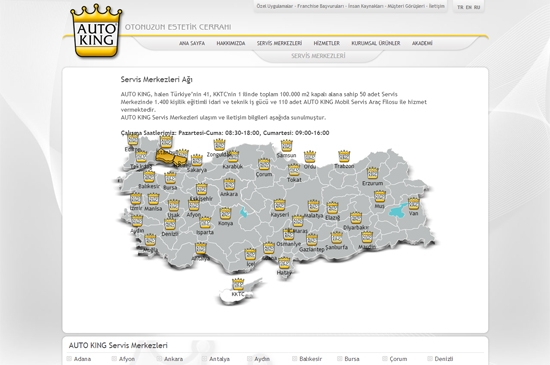Click the Karabük crown marker
The height and width of the screenshot is (365, 550).
point(233,156)
